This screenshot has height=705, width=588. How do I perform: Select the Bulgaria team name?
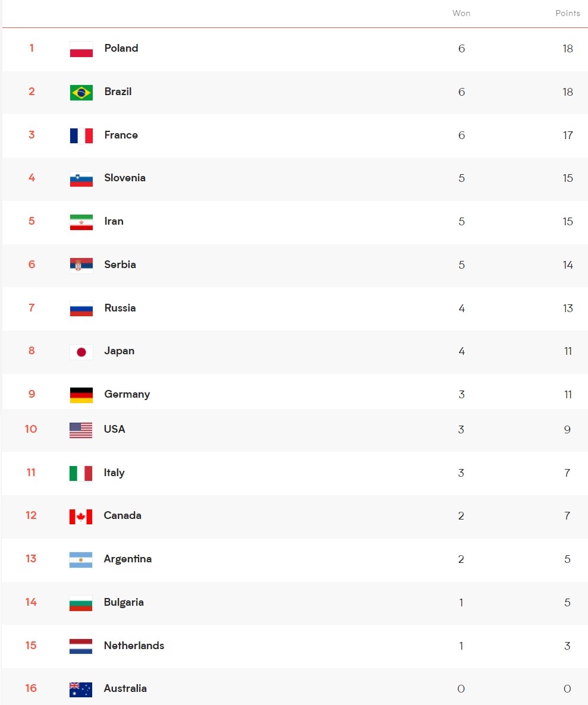(124, 602)
